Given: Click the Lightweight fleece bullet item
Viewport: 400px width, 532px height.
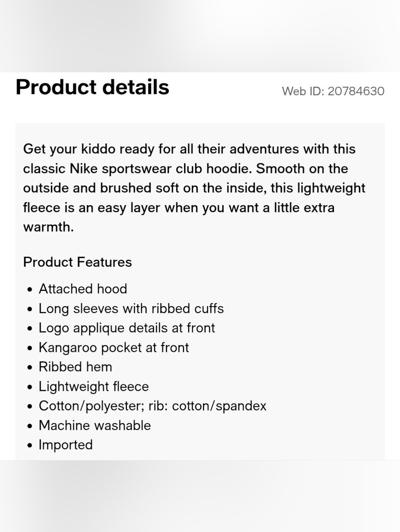Looking at the screenshot, I should (94, 386).
